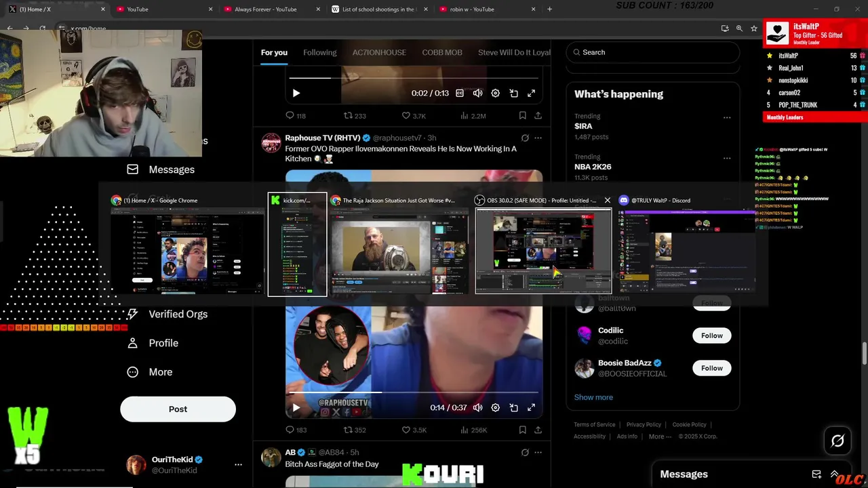This screenshot has height=488, width=868.
Task: Open Verified Orgs in the sidebar
Action: [x=167, y=314]
